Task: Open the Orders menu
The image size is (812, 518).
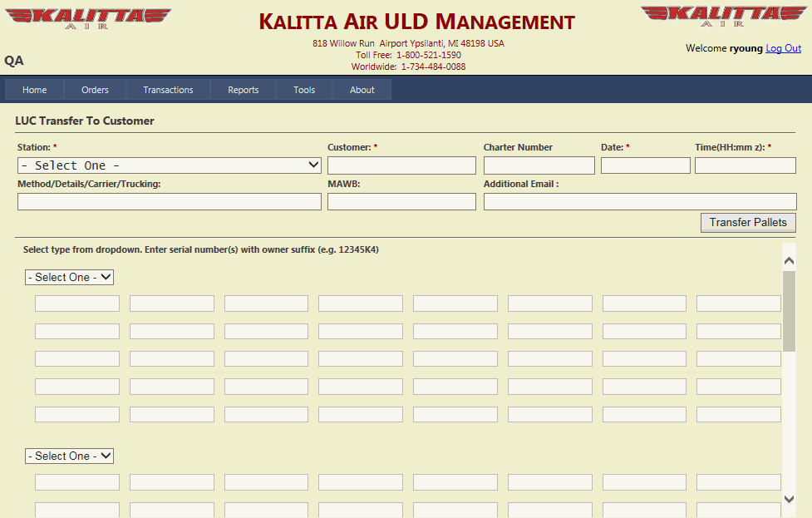Action: (x=95, y=90)
